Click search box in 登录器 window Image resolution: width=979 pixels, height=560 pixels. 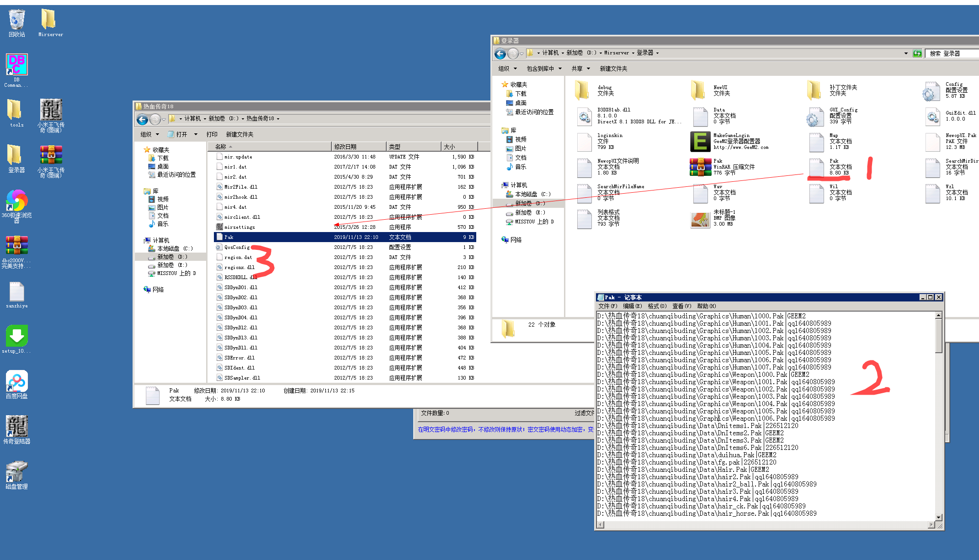tap(953, 53)
